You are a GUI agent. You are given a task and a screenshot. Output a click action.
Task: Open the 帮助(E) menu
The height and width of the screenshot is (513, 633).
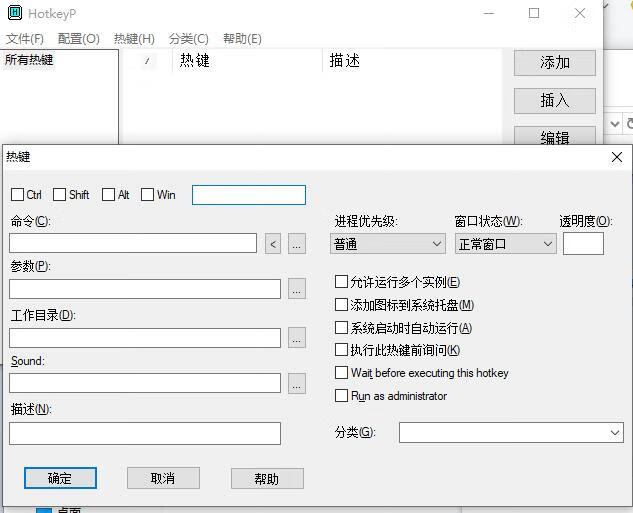click(242, 39)
